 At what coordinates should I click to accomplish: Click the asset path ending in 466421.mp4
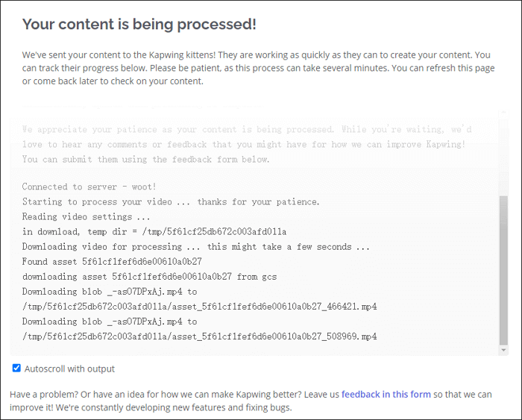(199, 307)
